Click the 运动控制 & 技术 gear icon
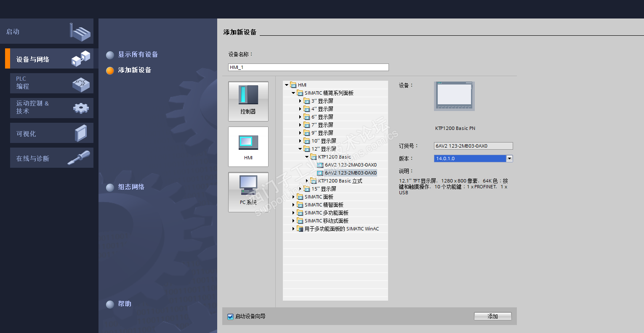Image resolution: width=644 pixels, height=333 pixels. [81, 108]
